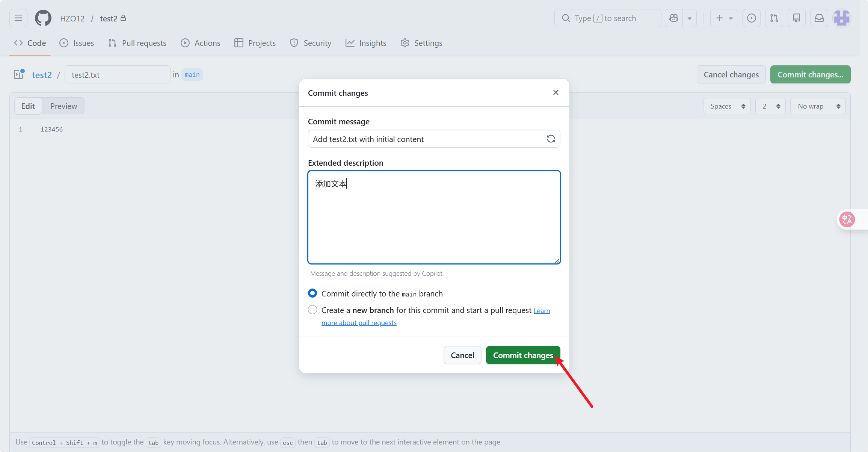Click the green Commit changes dialog button
868x452 pixels.
point(523,355)
